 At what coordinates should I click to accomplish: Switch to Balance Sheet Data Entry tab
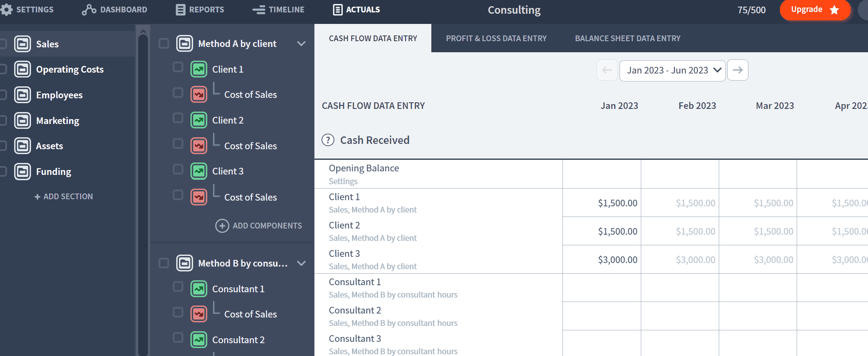(x=628, y=39)
